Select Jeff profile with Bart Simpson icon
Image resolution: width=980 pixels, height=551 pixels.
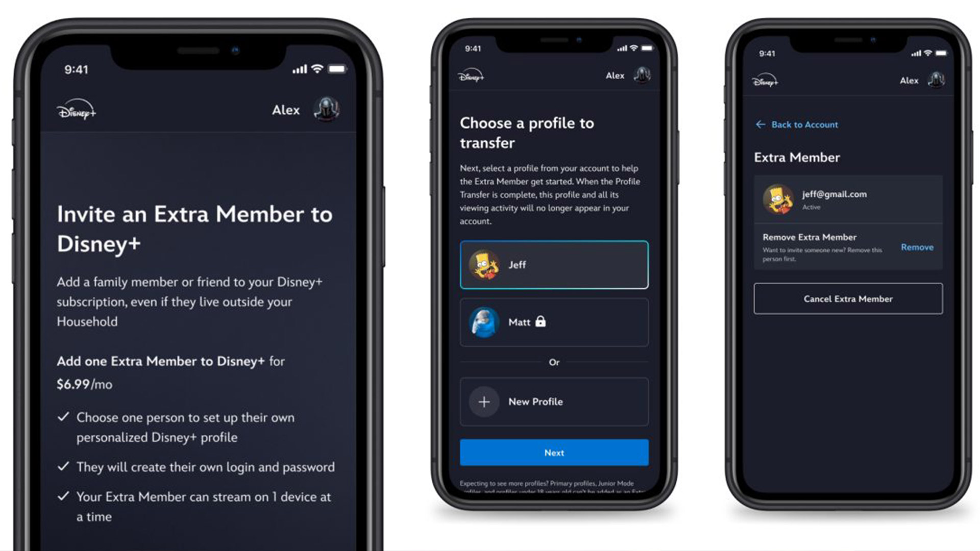(553, 264)
